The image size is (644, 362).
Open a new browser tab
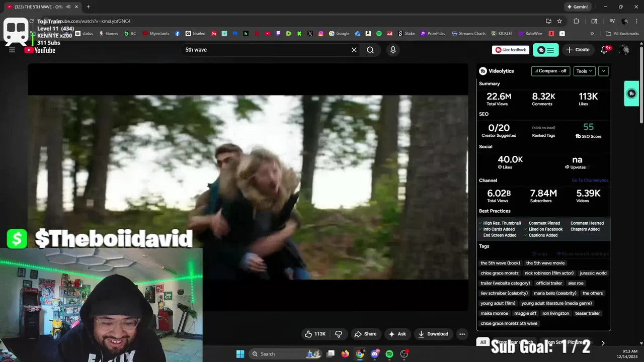click(89, 7)
